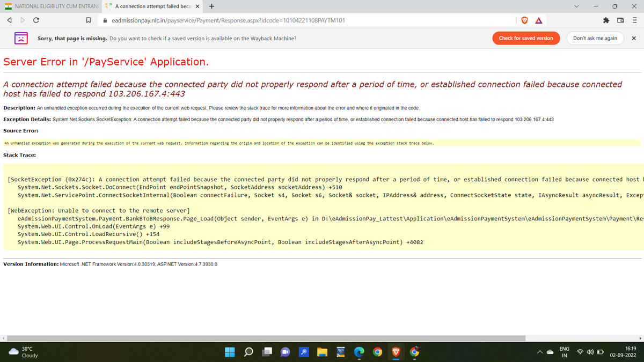Open Brave Rewards triangle icon
Screen dimensions: 644x362
click(x=538, y=20)
